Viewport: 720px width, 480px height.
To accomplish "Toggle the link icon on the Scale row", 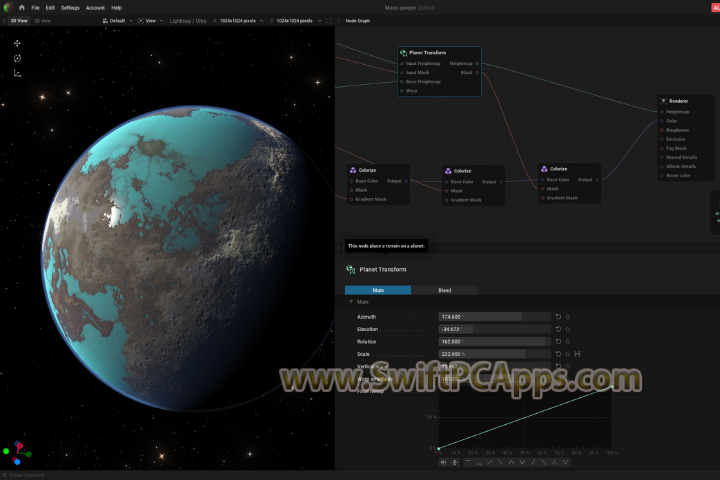I will click(x=577, y=354).
